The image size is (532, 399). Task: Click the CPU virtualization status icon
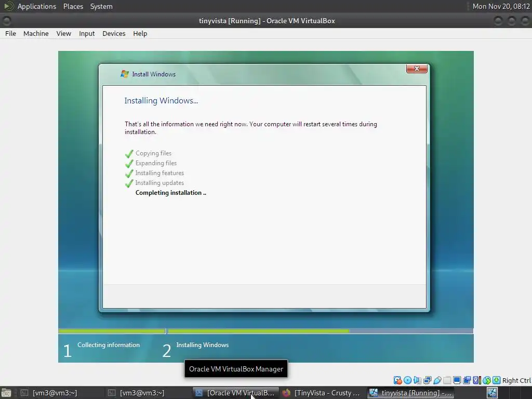coord(477,380)
